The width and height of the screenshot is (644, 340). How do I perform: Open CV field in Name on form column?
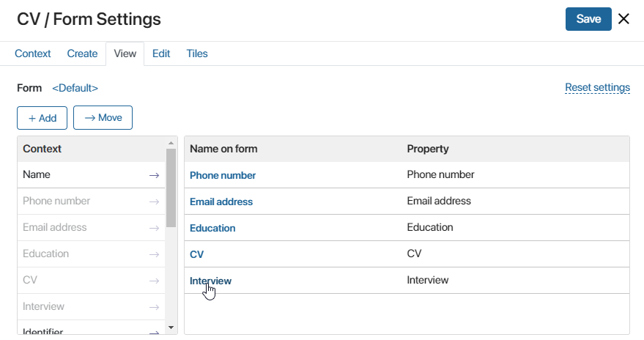tap(197, 254)
